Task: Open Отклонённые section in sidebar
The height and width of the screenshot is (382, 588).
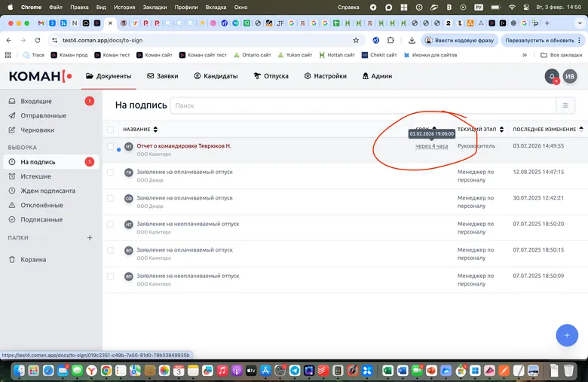Action: click(41, 205)
